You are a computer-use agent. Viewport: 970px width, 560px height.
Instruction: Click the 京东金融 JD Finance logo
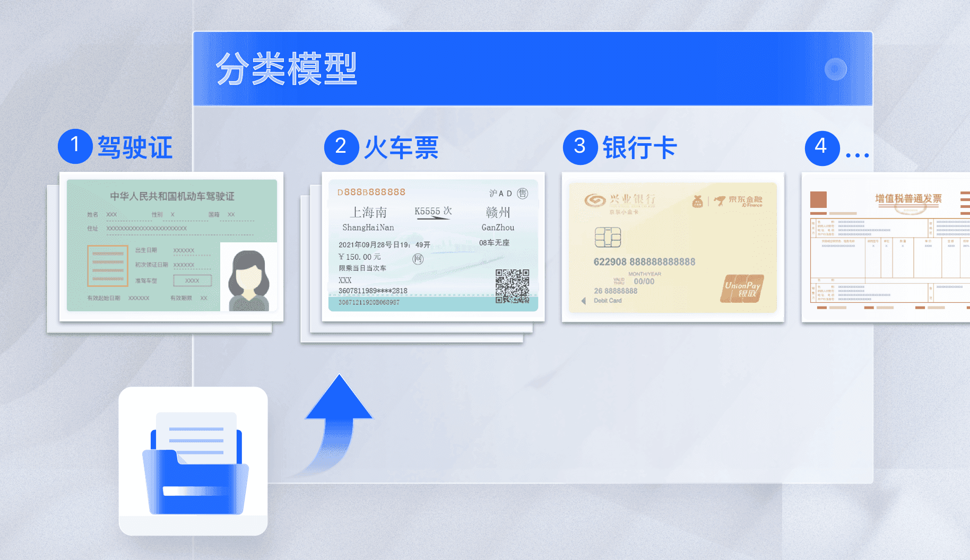coord(738,200)
